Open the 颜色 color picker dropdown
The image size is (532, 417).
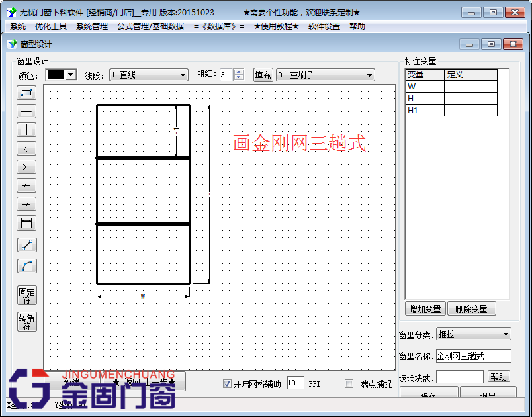click(69, 75)
